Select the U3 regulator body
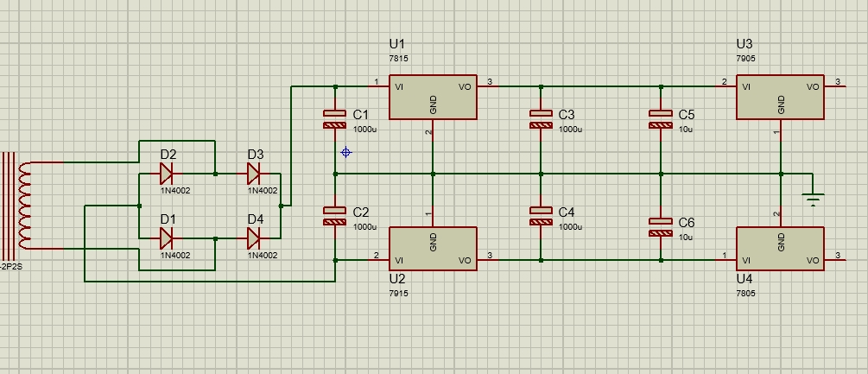The height and width of the screenshot is (374, 868). pos(780,98)
